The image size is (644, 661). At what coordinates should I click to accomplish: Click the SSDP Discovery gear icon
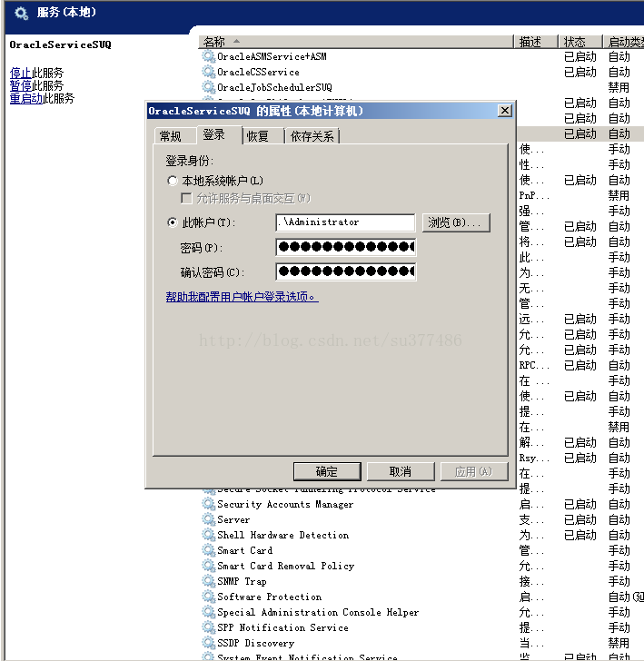[208, 643]
